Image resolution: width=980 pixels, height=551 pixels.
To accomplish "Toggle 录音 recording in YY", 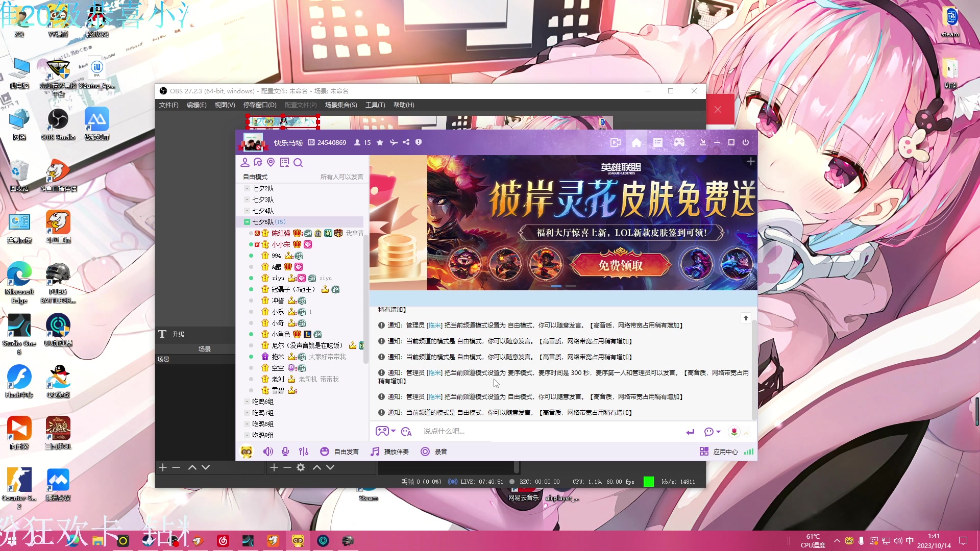I will [434, 452].
